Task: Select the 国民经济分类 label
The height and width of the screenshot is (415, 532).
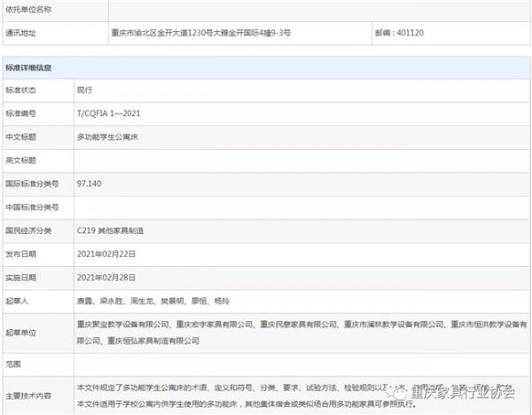Action: pyautogui.click(x=28, y=231)
